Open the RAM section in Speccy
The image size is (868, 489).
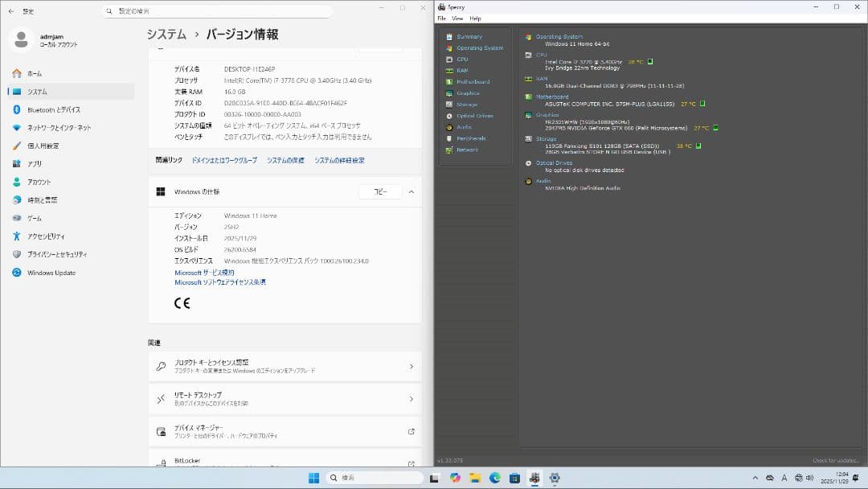click(461, 70)
